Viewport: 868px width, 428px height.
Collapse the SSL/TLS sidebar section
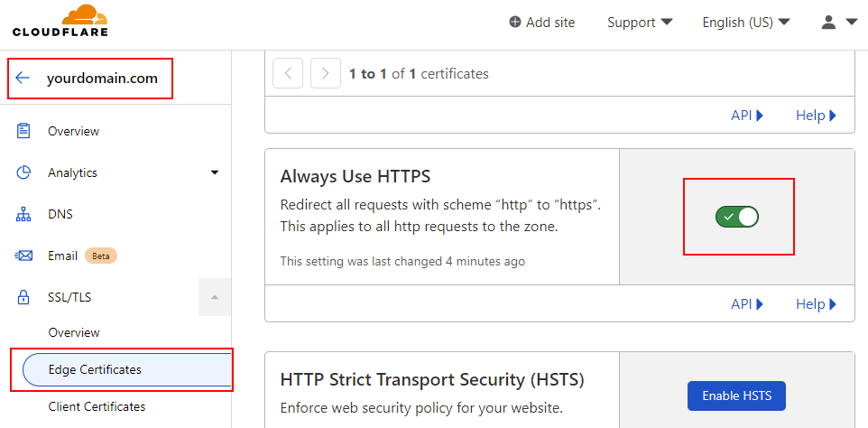coord(215,297)
